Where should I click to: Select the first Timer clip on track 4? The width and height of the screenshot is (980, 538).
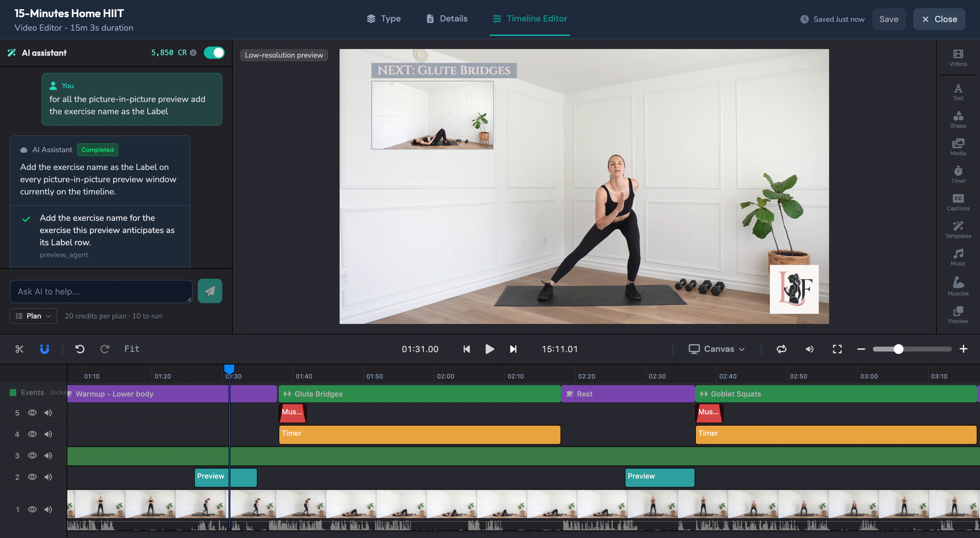click(x=419, y=434)
